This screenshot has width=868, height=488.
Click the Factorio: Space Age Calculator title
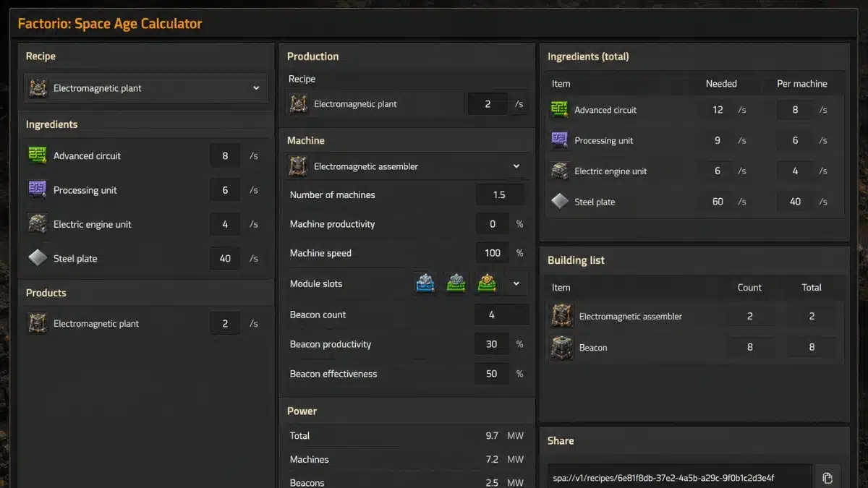(x=110, y=24)
